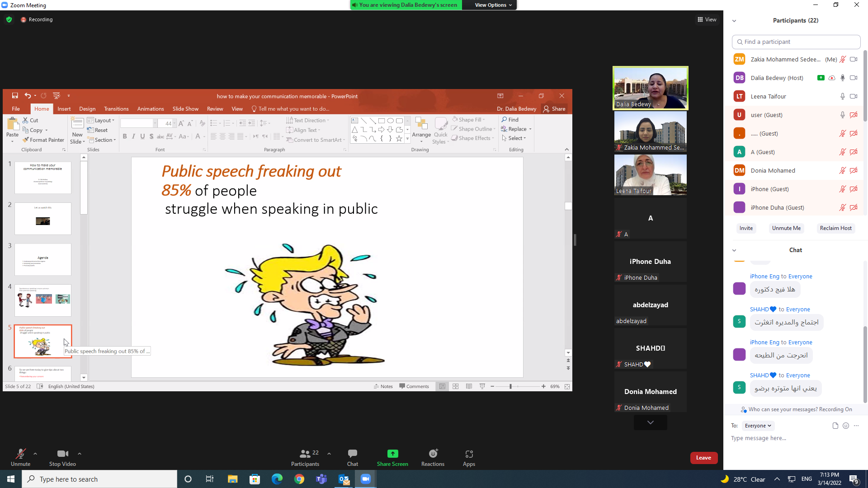
Task: Click the red Leave button
Action: [x=703, y=458]
